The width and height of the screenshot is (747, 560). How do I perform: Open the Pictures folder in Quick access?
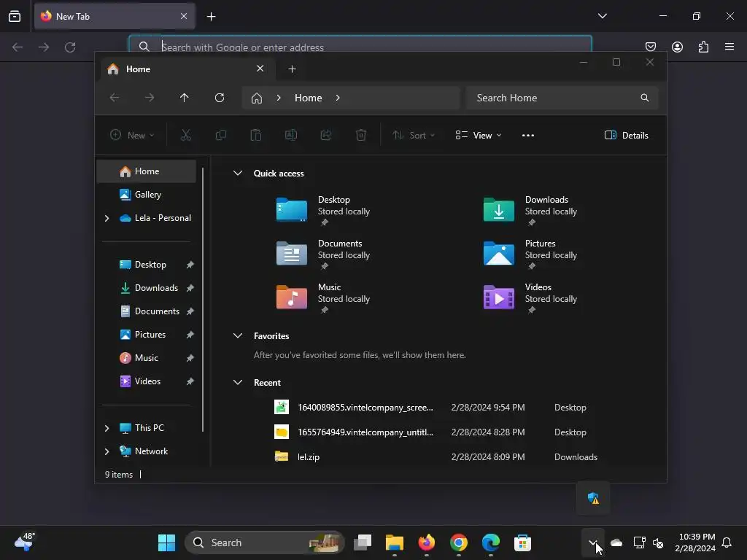(x=531, y=254)
